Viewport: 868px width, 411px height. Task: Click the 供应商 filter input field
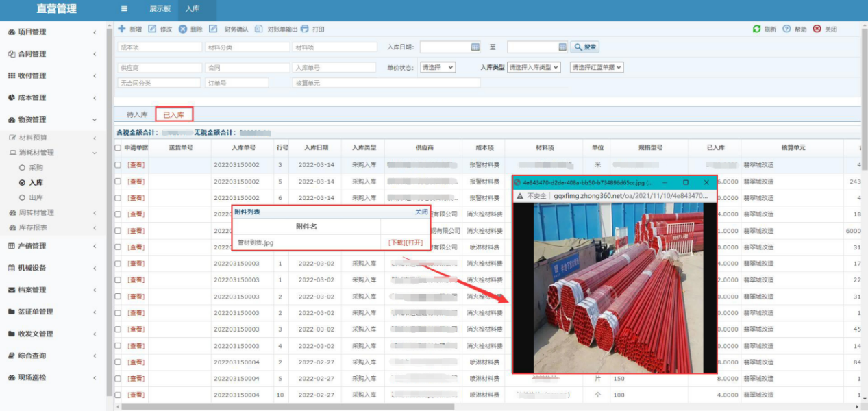point(159,68)
